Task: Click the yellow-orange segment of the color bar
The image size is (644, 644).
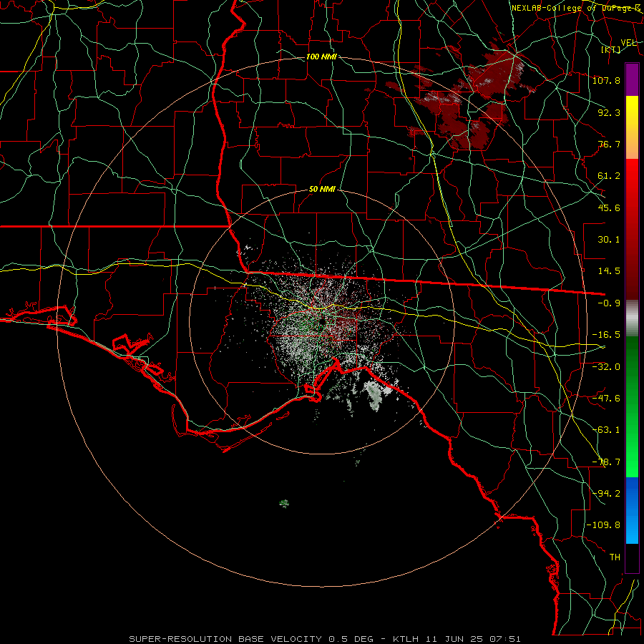Action: pos(632,127)
